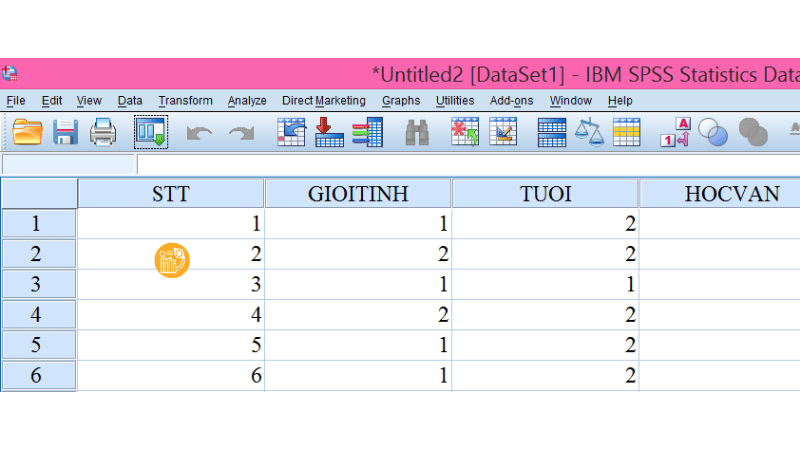
Task: Open the Graphs menu
Action: click(401, 101)
